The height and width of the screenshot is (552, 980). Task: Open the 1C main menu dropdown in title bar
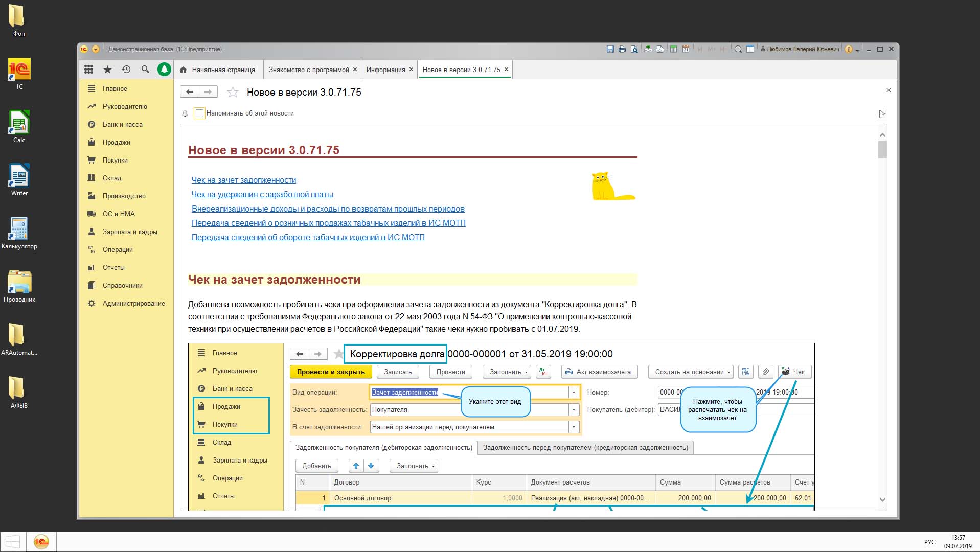96,49
